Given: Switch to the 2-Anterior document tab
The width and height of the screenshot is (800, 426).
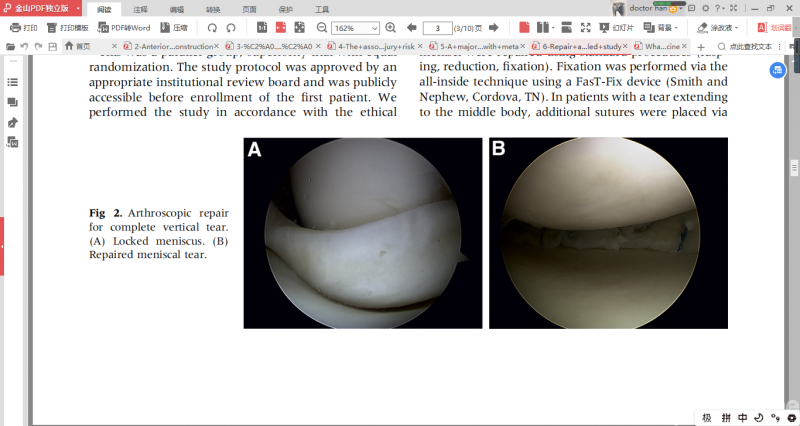Looking at the screenshot, I should [170, 46].
